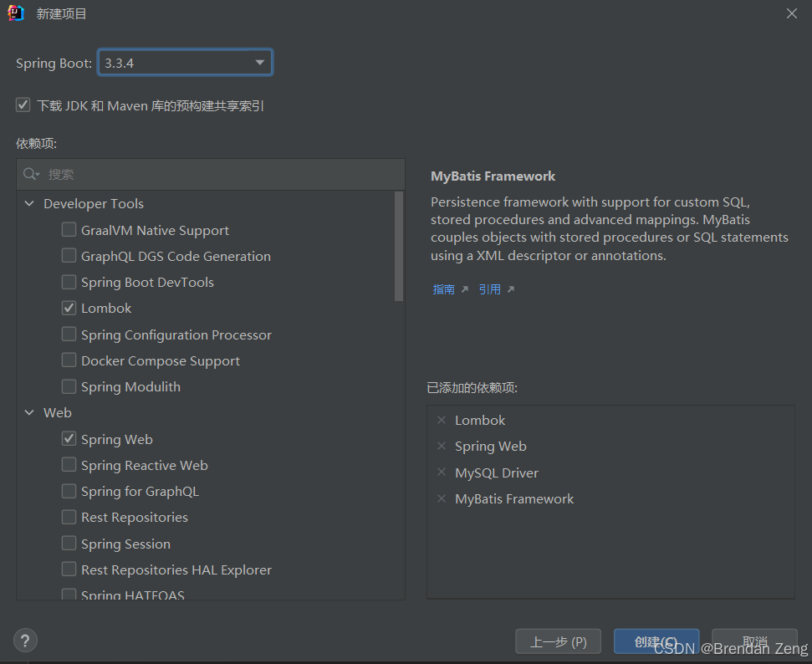Click the dependency list scrollbar thumb
The height and width of the screenshot is (664, 812).
(399, 246)
